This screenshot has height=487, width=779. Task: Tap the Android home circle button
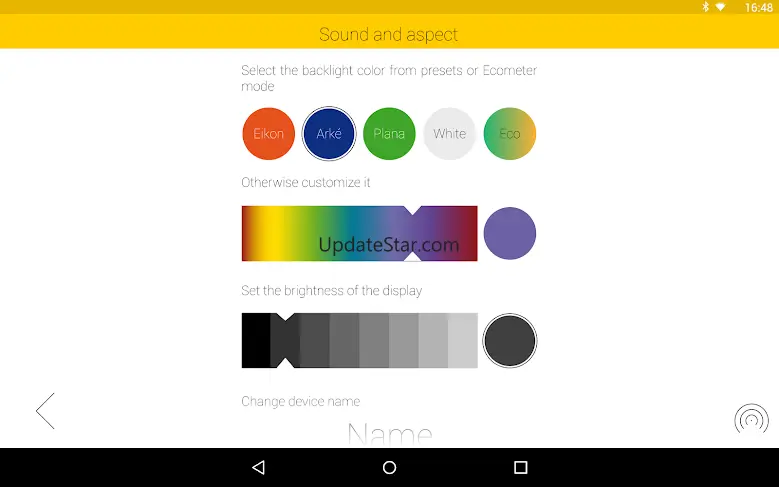click(390, 467)
